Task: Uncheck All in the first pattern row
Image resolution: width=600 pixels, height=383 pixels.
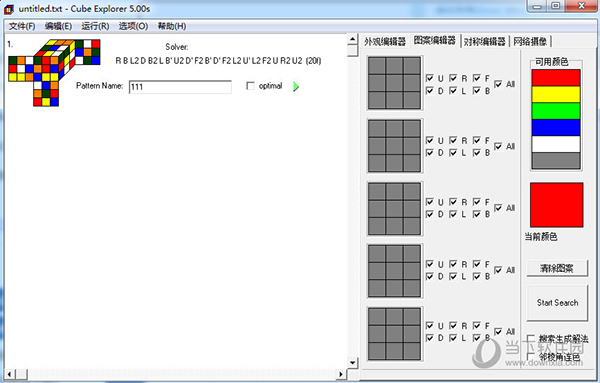Action: click(498, 84)
